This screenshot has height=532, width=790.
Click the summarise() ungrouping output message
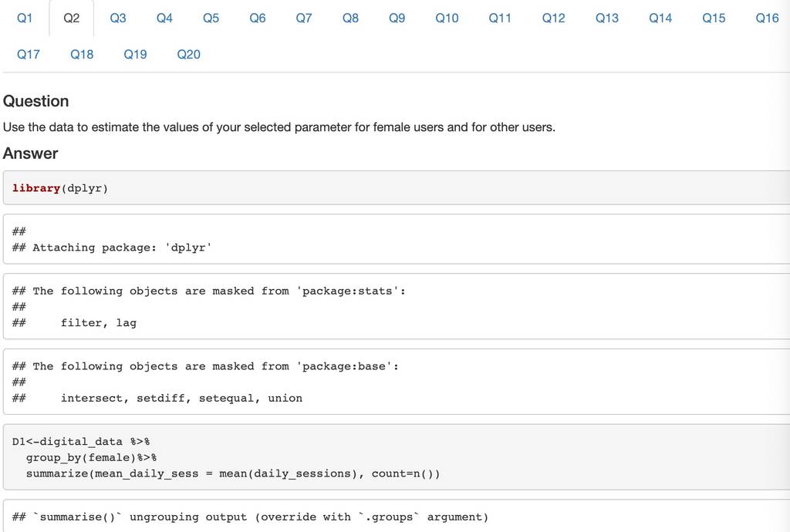(x=250, y=517)
